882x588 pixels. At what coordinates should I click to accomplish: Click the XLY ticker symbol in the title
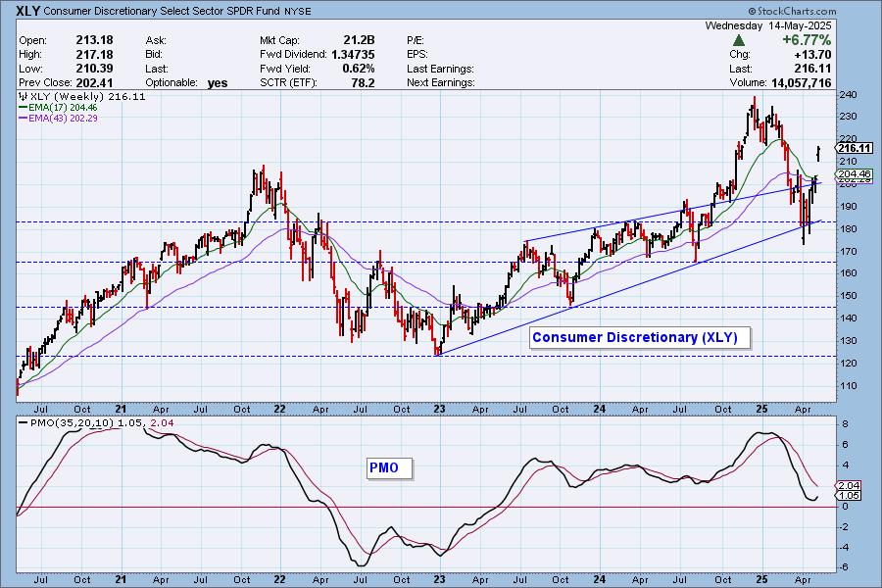[x=27, y=11]
